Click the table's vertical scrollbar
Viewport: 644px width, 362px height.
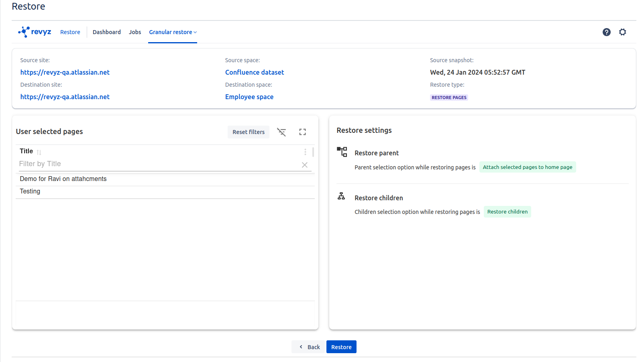pos(313,152)
